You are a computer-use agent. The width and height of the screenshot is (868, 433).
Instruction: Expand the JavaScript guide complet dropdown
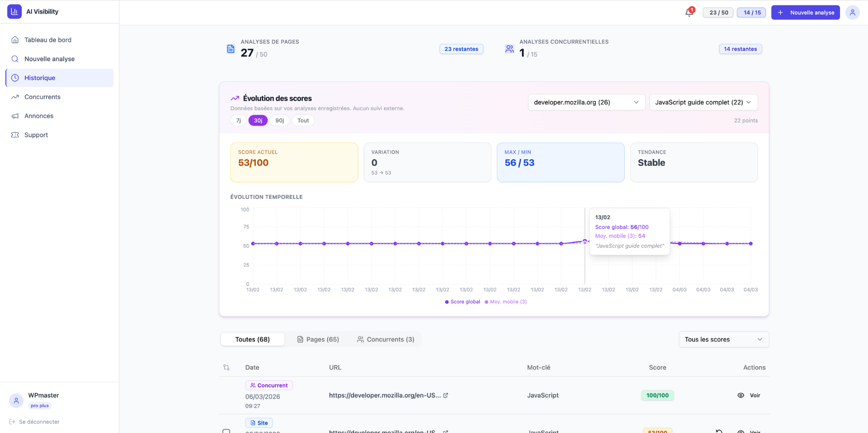(x=703, y=102)
